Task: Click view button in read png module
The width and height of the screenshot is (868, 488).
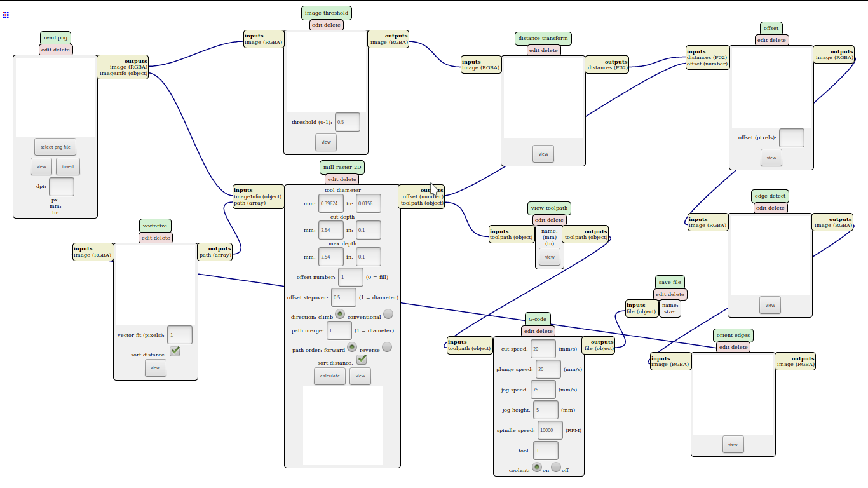Action: click(41, 166)
